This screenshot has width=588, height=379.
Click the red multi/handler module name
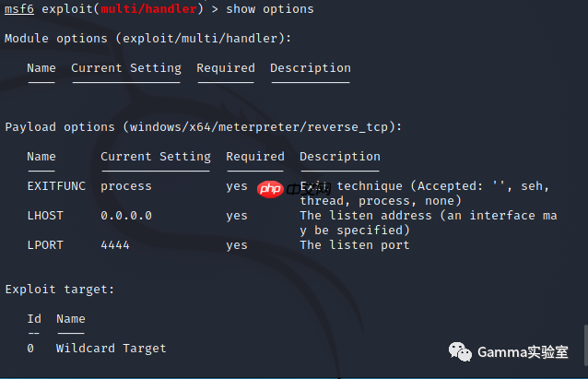[148, 8]
